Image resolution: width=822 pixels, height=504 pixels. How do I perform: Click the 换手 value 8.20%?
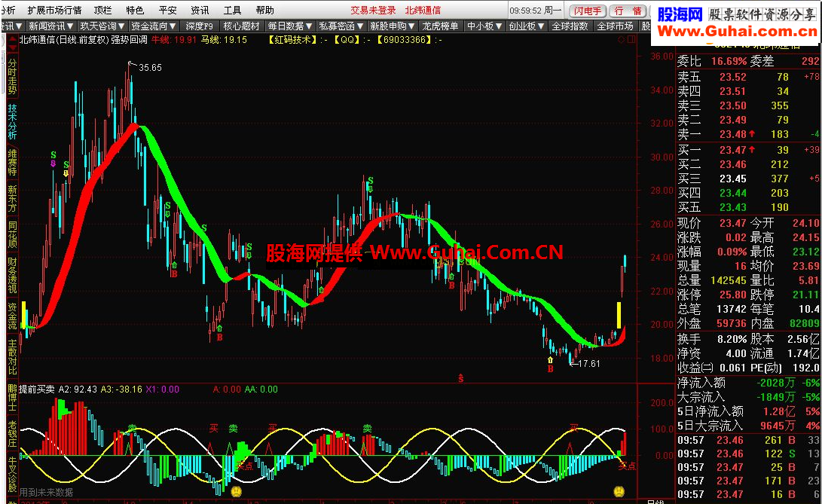point(732,339)
